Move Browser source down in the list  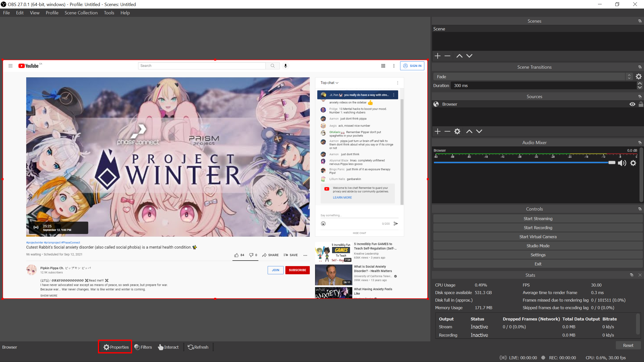pos(479,131)
